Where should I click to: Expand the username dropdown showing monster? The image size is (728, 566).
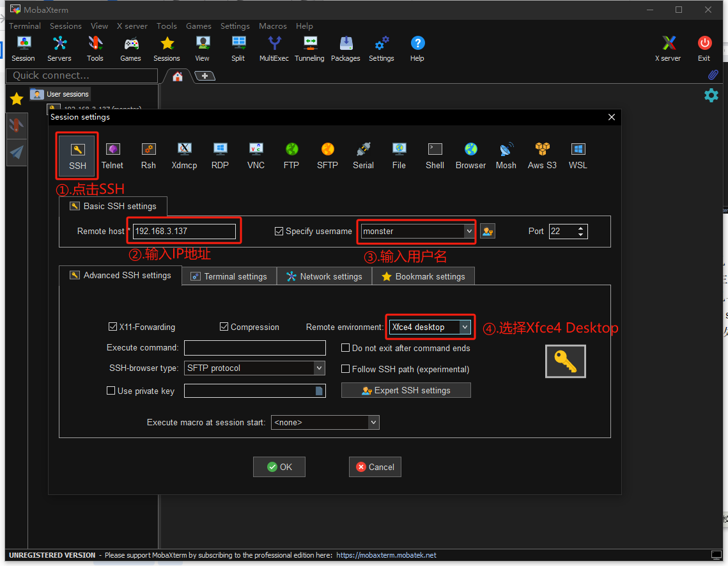click(469, 231)
